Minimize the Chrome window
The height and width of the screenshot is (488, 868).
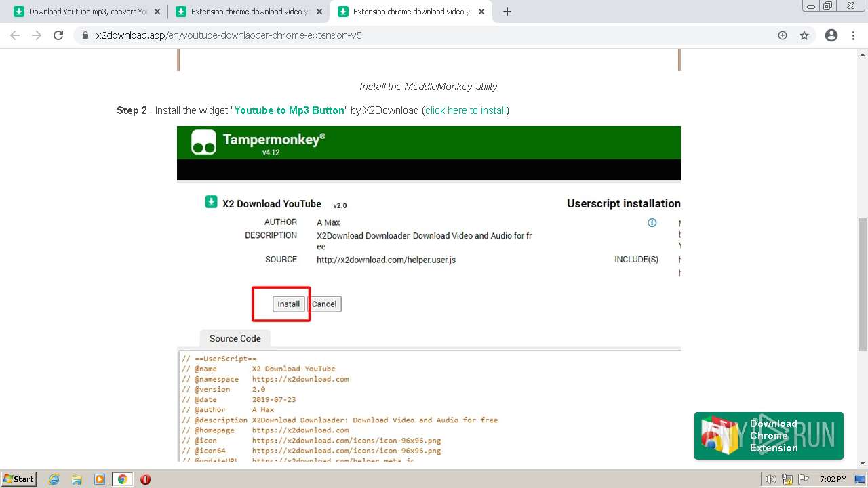point(811,5)
